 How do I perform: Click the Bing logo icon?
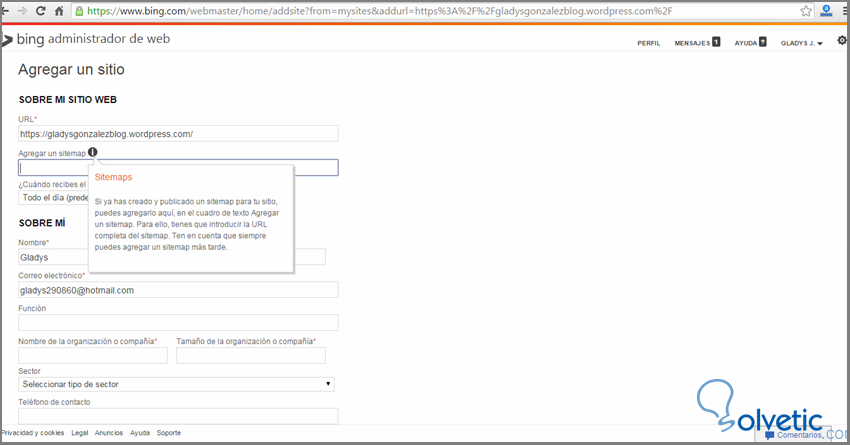tap(7, 40)
